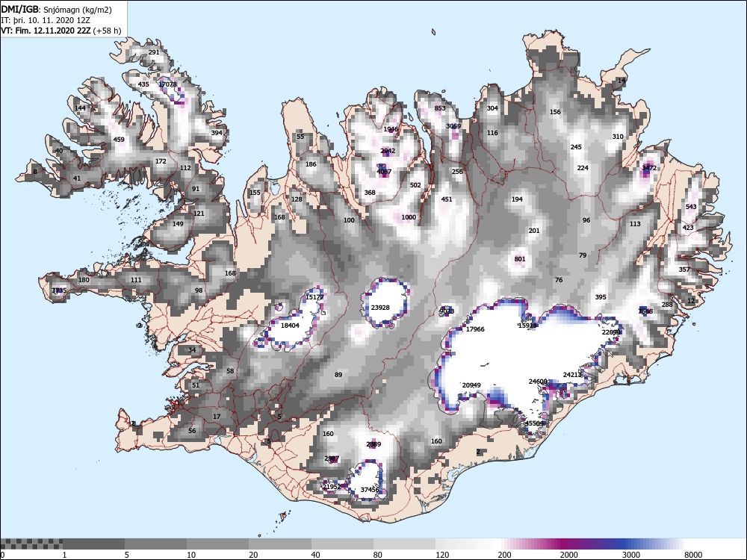Click the glacier value 22090
The image size is (747, 560).
tap(611, 332)
